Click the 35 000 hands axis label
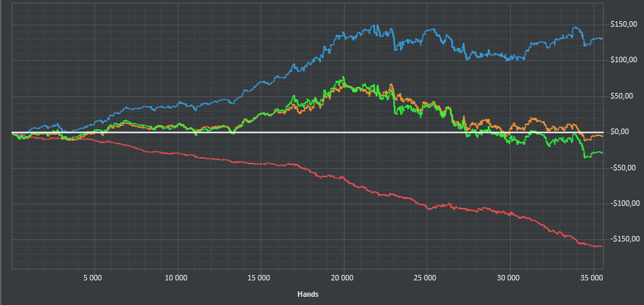This screenshot has height=305, width=644. coord(591,278)
